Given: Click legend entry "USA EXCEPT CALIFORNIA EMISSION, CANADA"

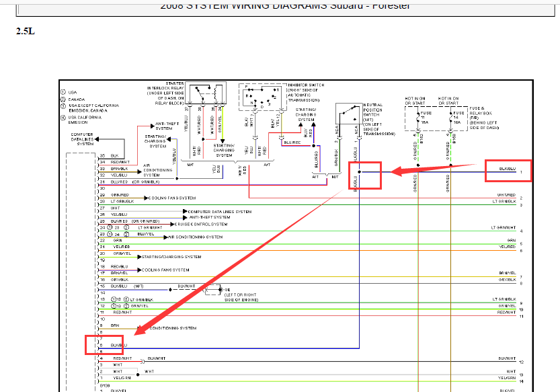Looking at the screenshot, I should [90, 108].
